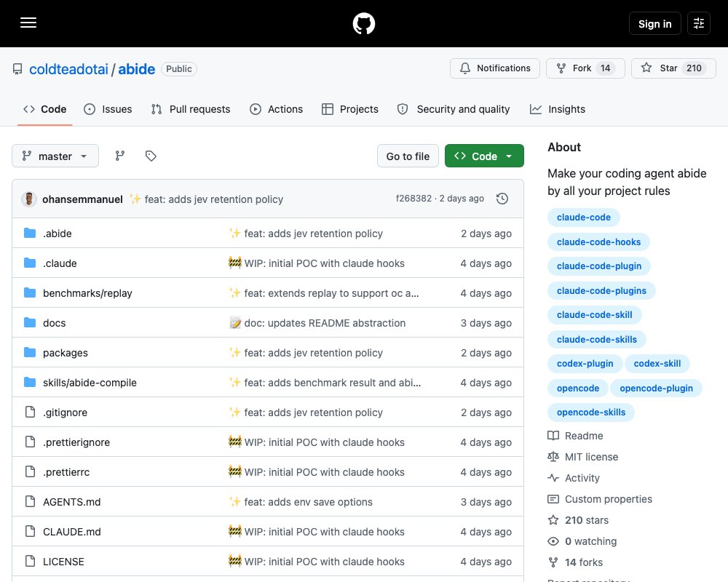Open the claude-code-plugin topic tag

599,266
